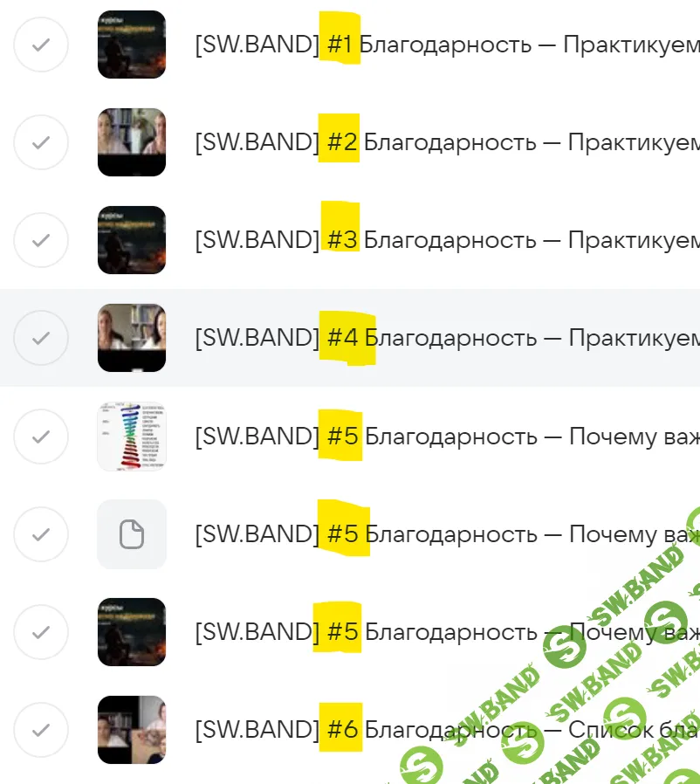Viewport: 700px width, 784px height.
Task: Open video thumbnail of file #6
Action: 132,730
